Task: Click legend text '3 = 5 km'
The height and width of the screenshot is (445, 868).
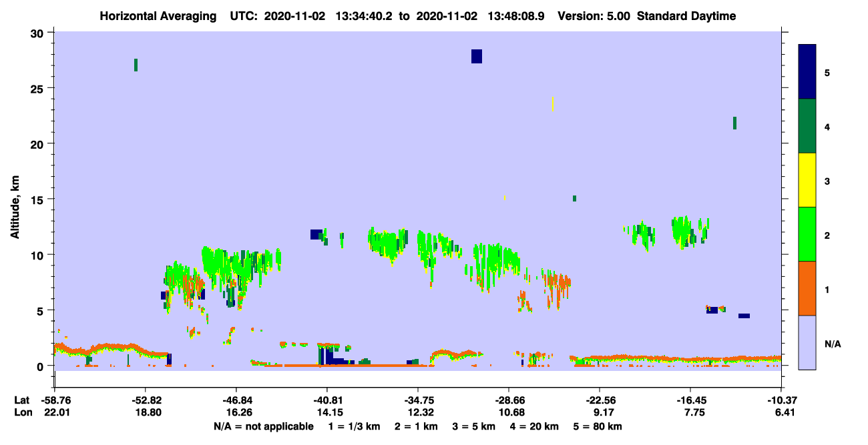Action: coord(474,426)
